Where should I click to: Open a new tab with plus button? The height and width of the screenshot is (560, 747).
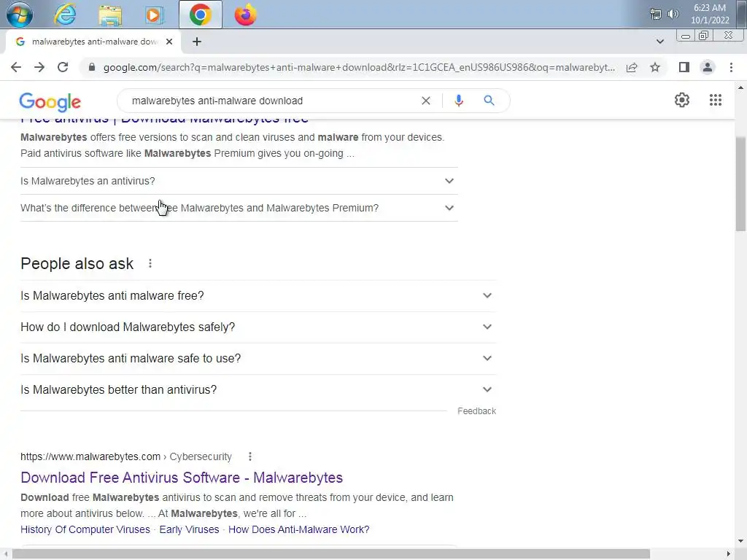(197, 42)
